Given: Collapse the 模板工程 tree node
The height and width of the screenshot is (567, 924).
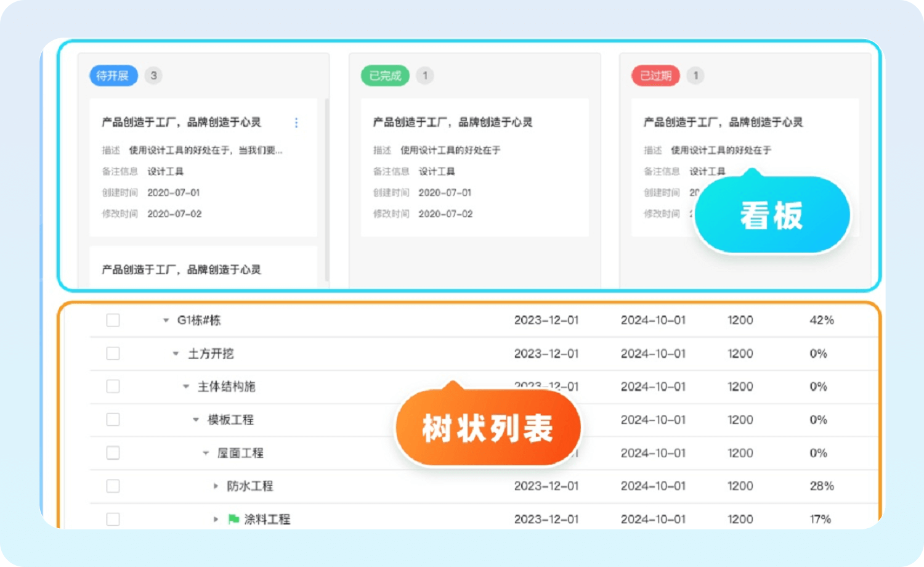Looking at the screenshot, I should [196, 420].
